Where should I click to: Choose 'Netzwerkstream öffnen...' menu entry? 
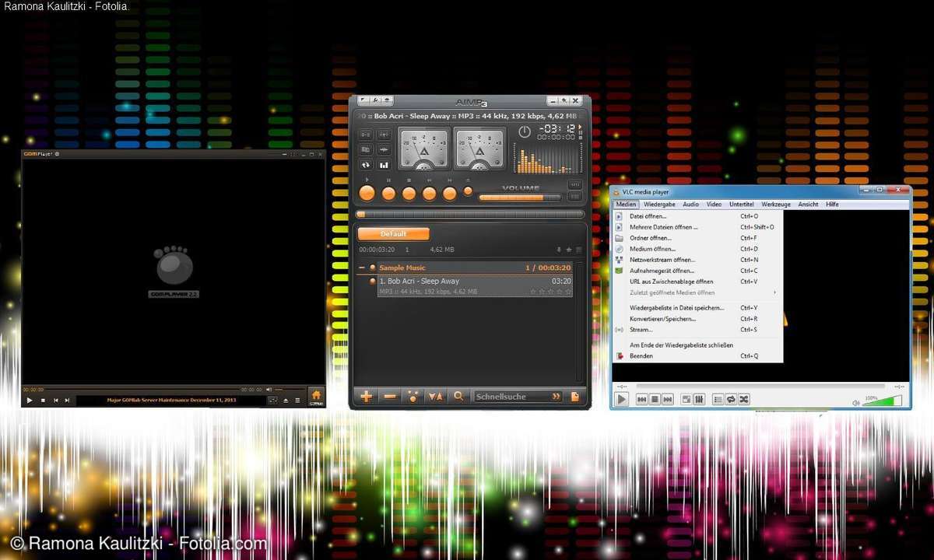697,260
